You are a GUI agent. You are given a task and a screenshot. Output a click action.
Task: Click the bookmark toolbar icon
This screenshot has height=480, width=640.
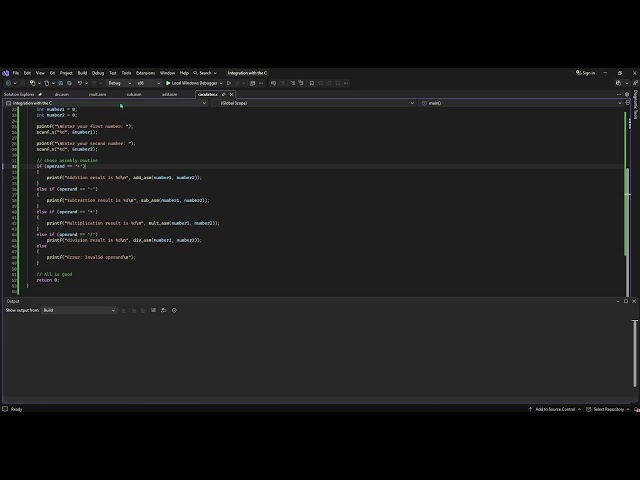click(311, 83)
